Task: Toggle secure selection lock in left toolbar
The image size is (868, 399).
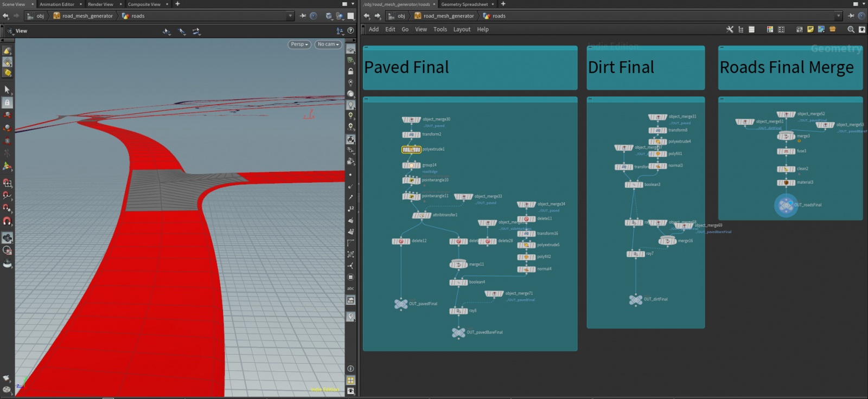Action: (x=7, y=102)
